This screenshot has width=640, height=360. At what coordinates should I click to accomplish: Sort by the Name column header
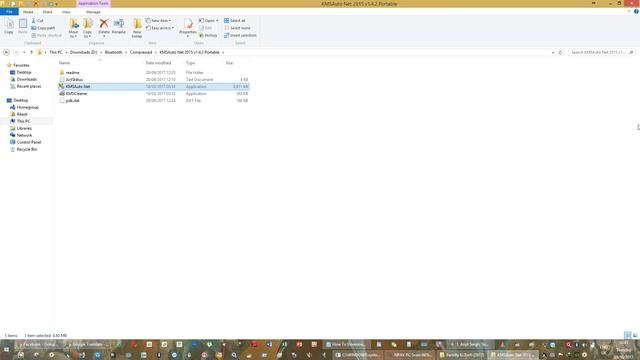[x=64, y=63]
